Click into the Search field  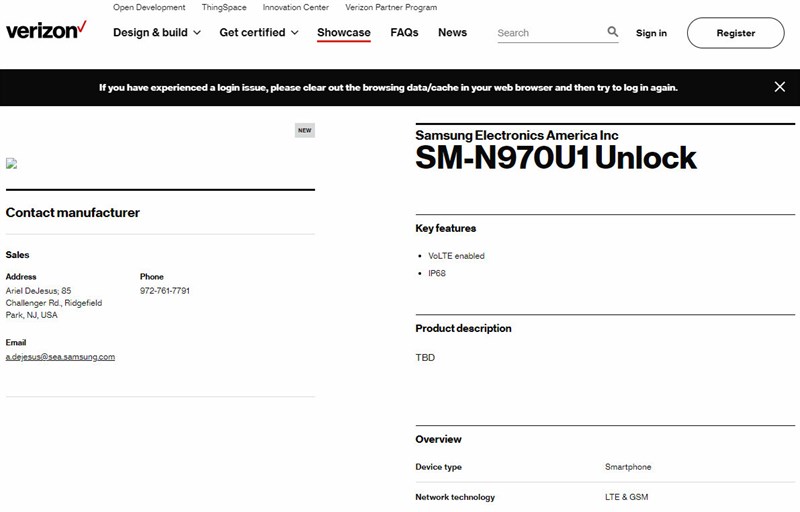click(550, 33)
